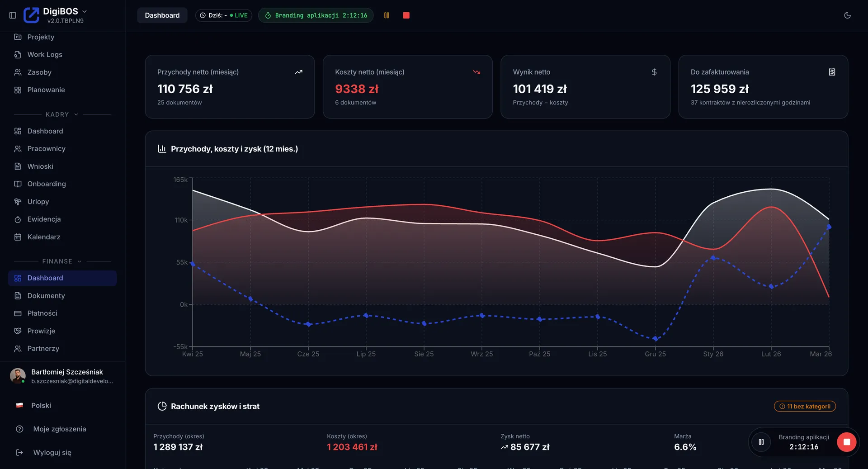Click the Planowanie grid icon
This screenshot has height=469, width=868.
pos(18,90)
